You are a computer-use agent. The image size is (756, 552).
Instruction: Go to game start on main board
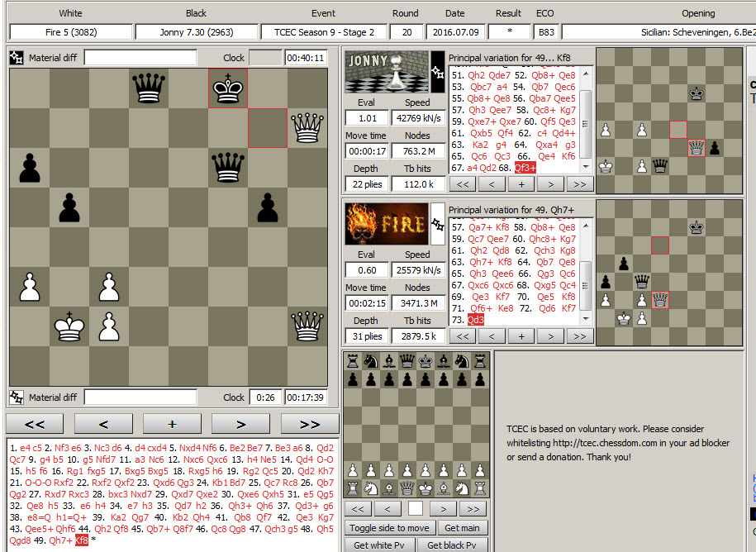[x=35, y=424]
